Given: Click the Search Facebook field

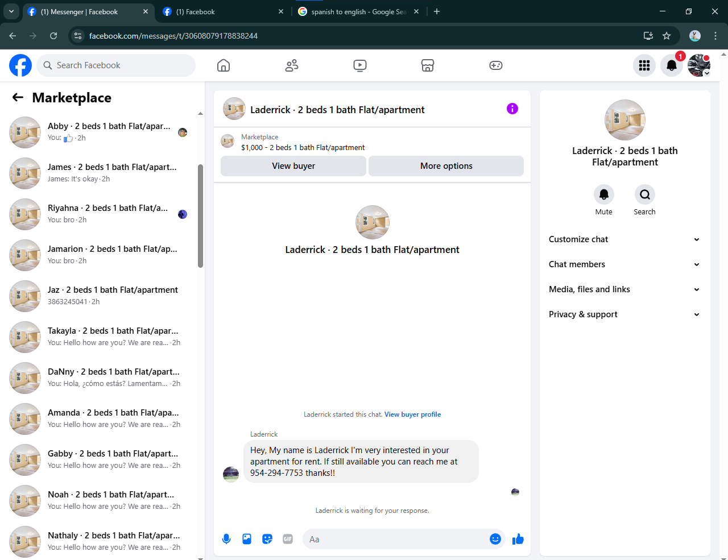Looking at the screenshot, I should click(116, 65).
